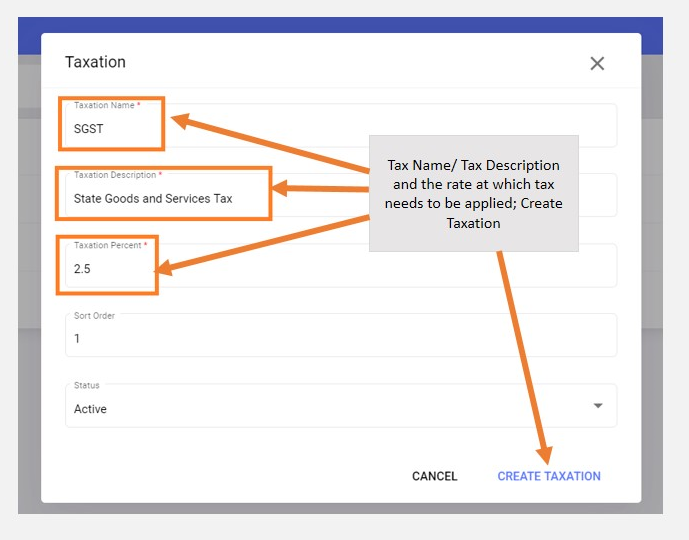Click the CREATE TAXATION button
The width and height of the screenshot is (689, 540).
click(x=549, y=476)
